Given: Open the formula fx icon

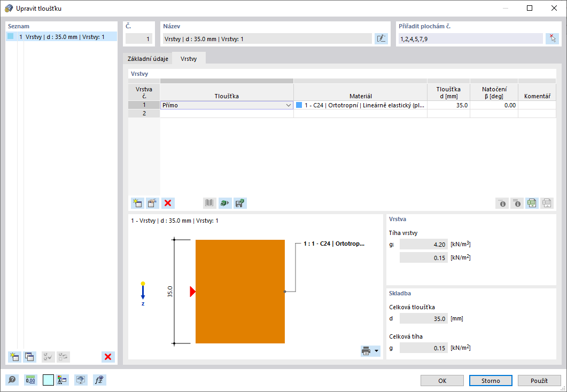Looking at the screenshot, I should [x=99, y=380].
